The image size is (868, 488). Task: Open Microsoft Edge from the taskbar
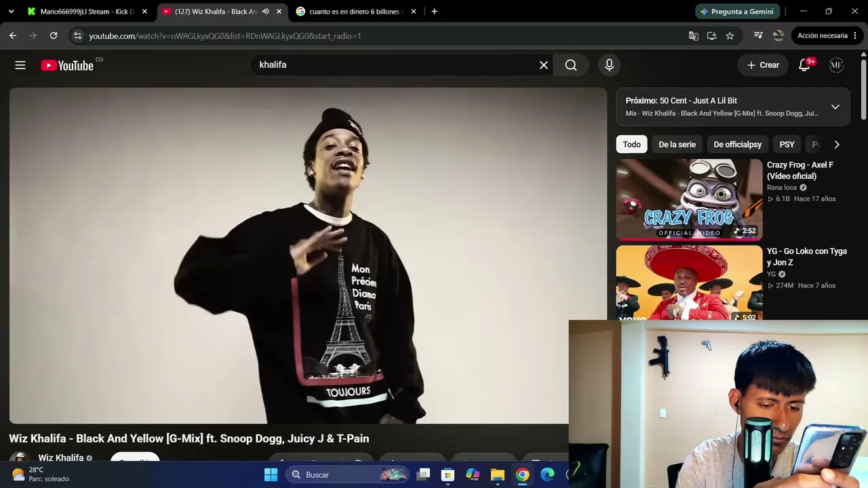pyautogui.click(x=547, y=474)
